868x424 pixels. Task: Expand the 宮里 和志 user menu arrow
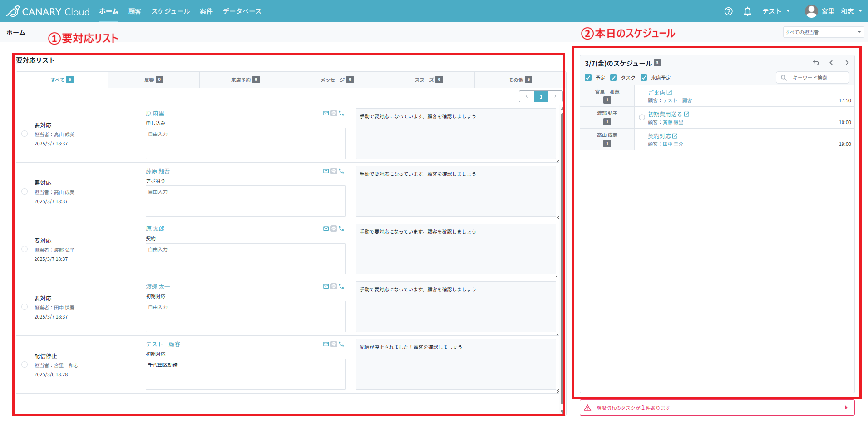click(x=860, y=11)
